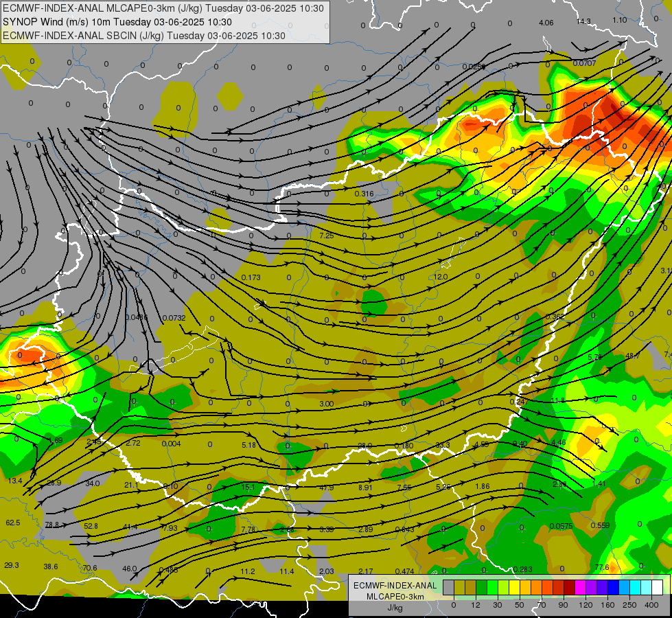Click the map value '38.6'
This screenshot has height=618, width=672.
tap(51, 567)
